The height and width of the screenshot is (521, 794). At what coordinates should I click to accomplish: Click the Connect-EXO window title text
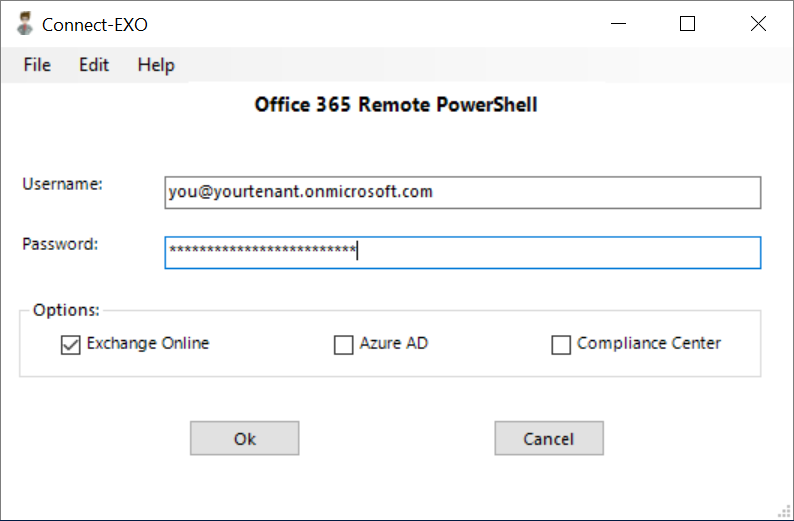tap(95, 24)
